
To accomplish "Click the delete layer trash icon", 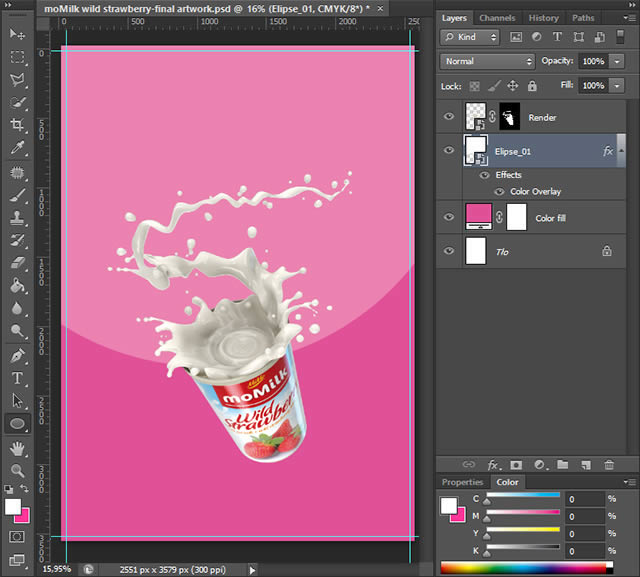I will (x=609, y=465).
